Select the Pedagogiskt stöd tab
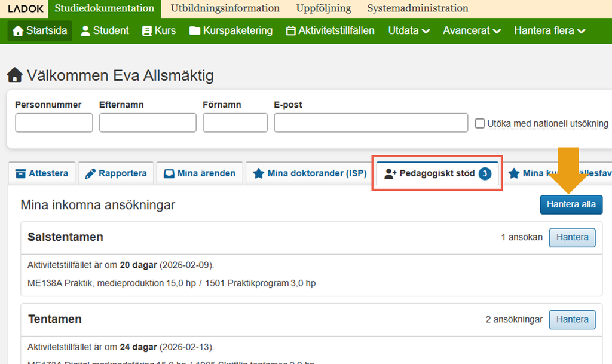Image resolution: width=612 pixels, height=364 pixels. point(437,173)
